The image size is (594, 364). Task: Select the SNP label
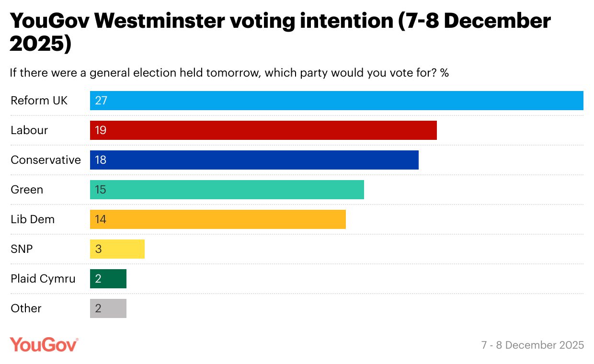pos(22,249)
